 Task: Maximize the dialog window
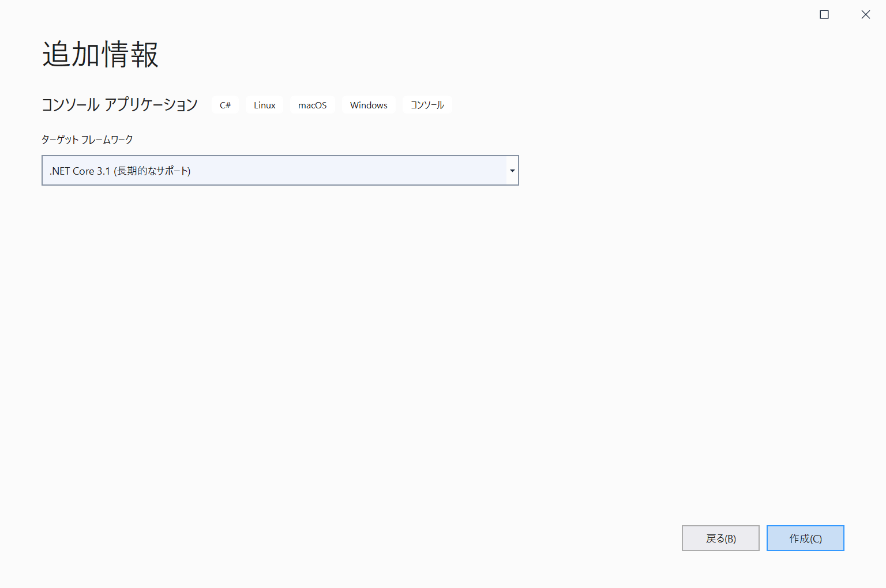(x=824, y=14)
